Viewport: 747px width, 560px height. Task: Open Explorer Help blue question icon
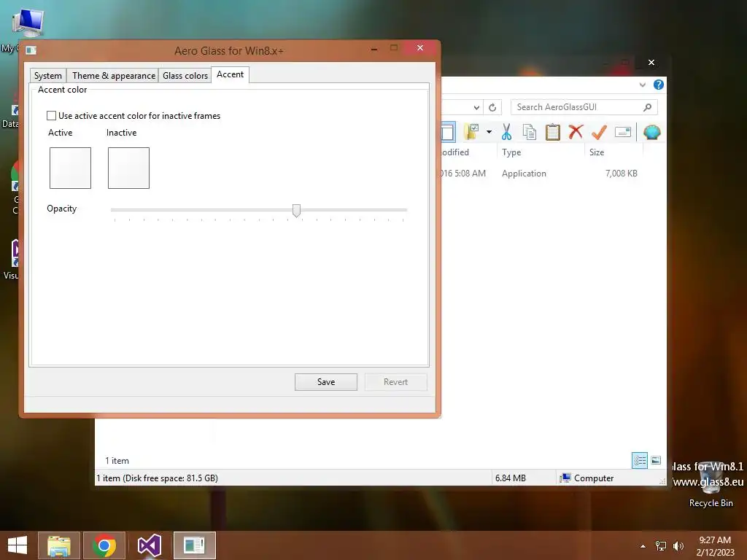[659, 85]
